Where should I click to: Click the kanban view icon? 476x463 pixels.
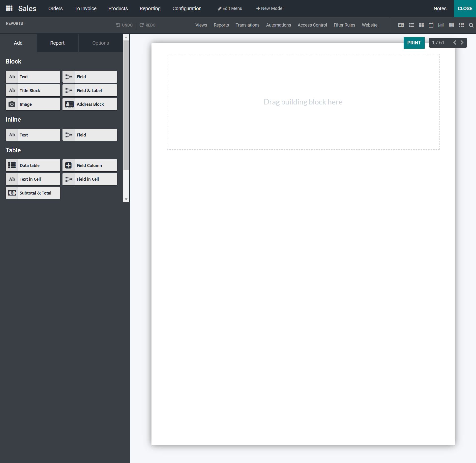[421, 25]
